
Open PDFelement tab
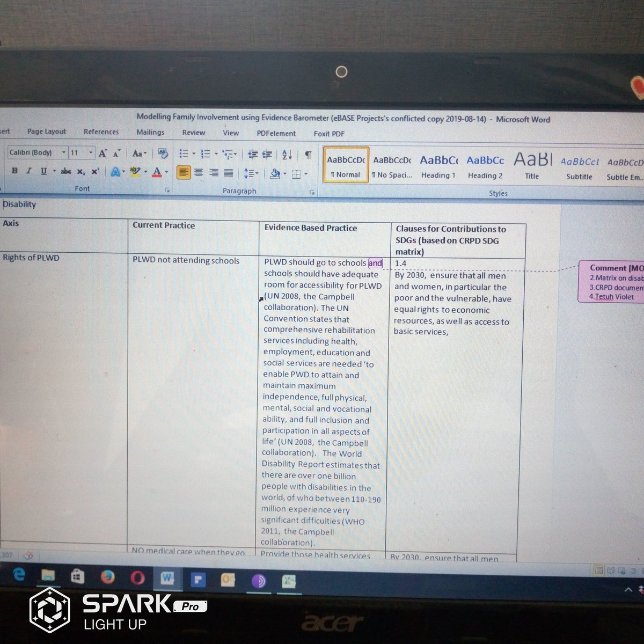(x=276, y=133)
